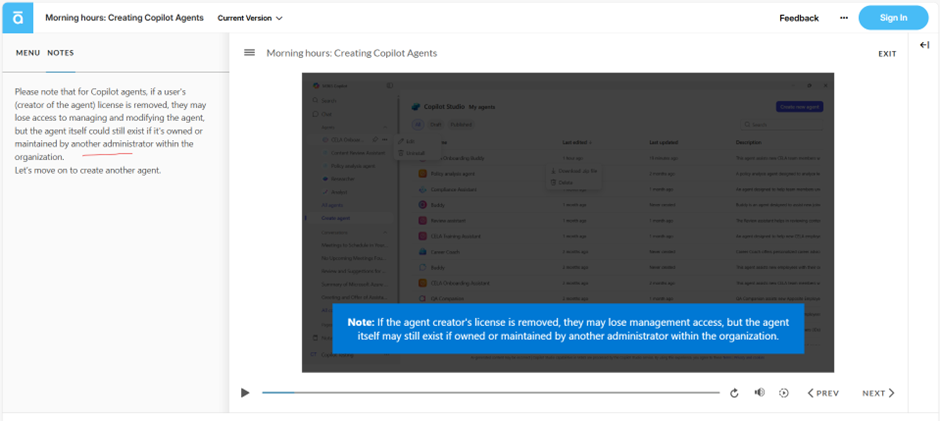Click notes line "Let's move on to create another agent."
This screenshot has height=421, width=940.
coord(88,170)
